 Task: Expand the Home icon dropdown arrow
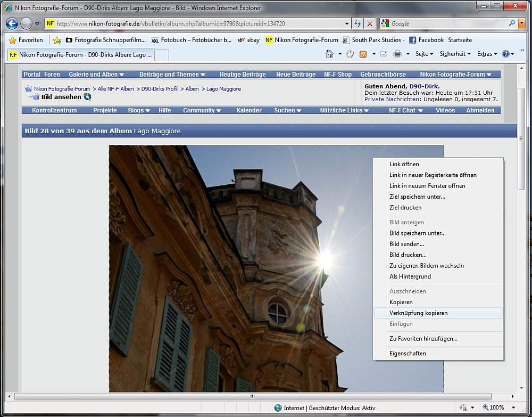tap(339, 54)
